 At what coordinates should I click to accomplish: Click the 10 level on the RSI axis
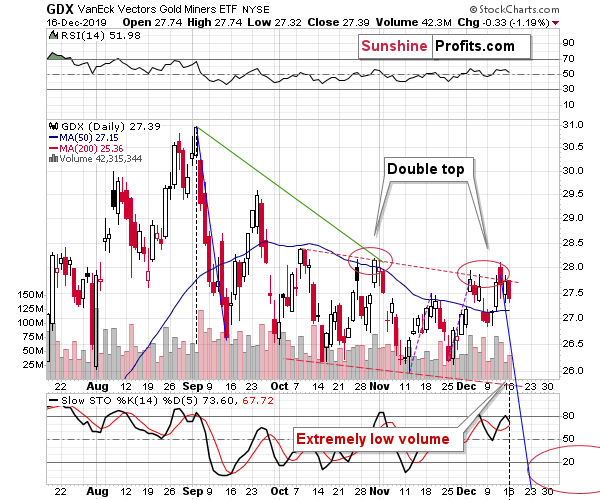(568, 104)
